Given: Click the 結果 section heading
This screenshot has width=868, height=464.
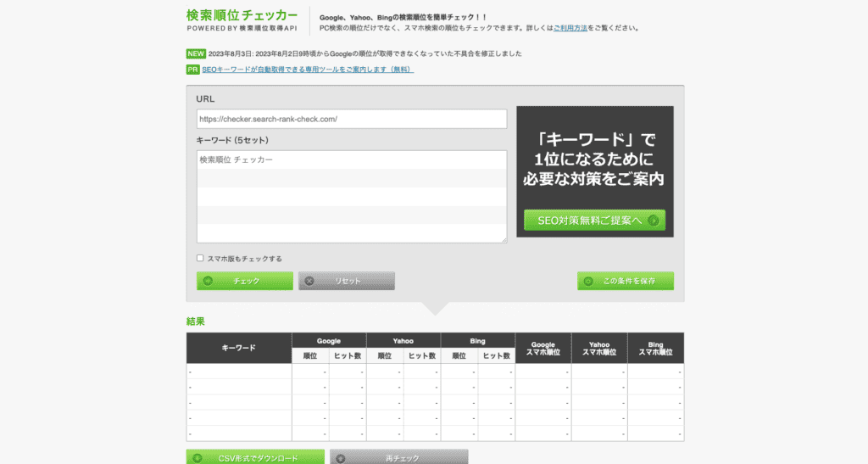Looking at the screenshot, I should pos(196,321).
